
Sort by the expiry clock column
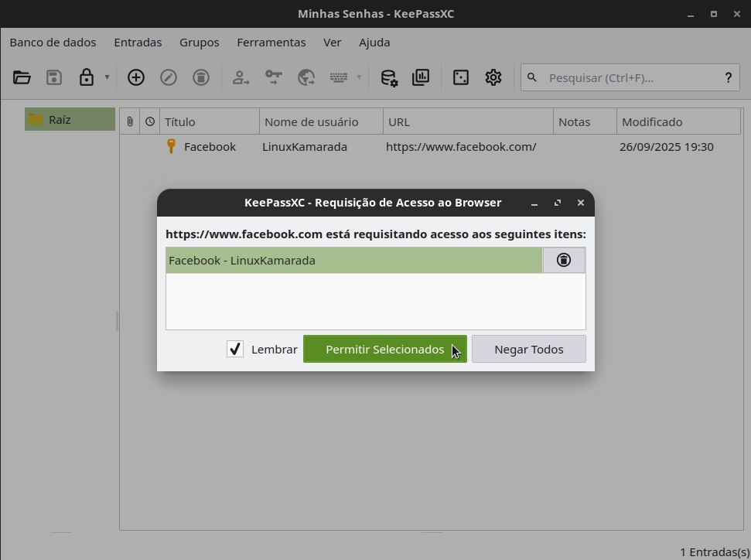point(150,121)
